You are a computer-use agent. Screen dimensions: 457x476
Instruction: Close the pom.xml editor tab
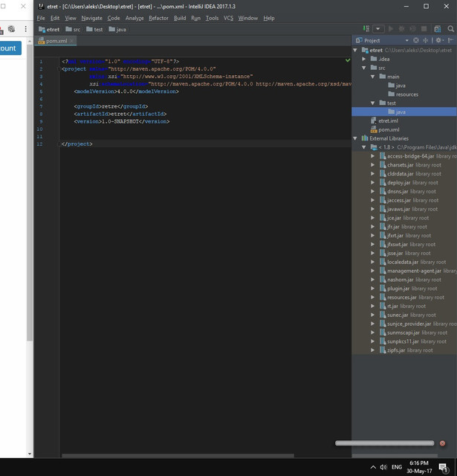tap(71, 41)
